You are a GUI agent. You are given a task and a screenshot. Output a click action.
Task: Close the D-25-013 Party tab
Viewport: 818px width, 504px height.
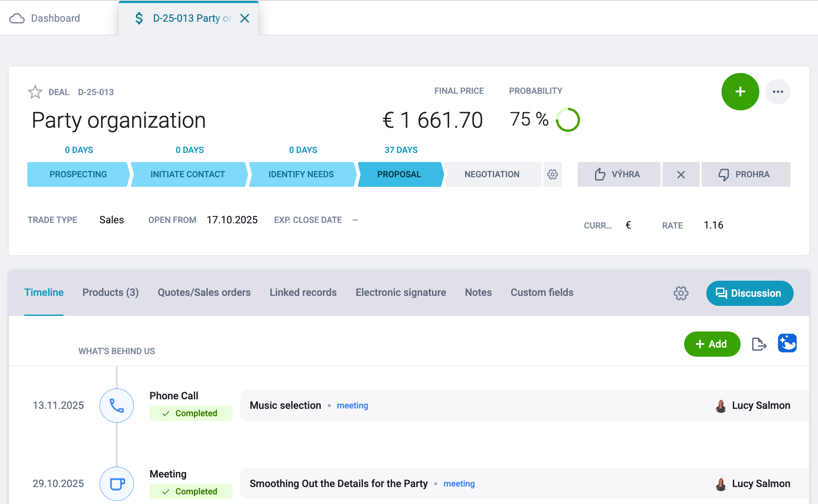point(245,18)
